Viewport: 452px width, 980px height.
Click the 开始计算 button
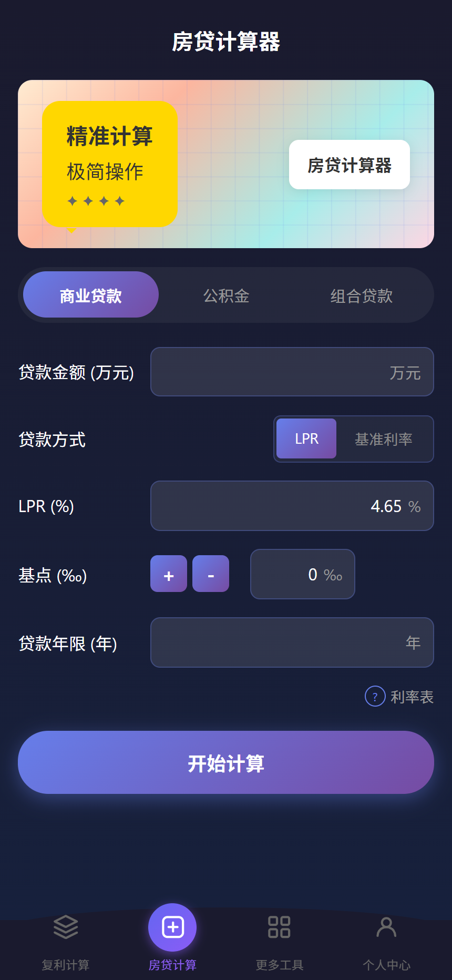226,762
